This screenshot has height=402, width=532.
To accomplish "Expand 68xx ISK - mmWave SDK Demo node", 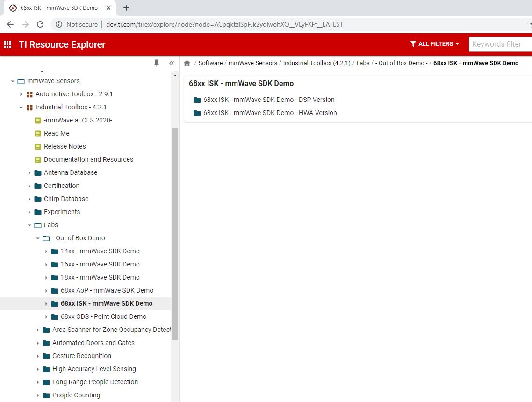I will 46,304.
